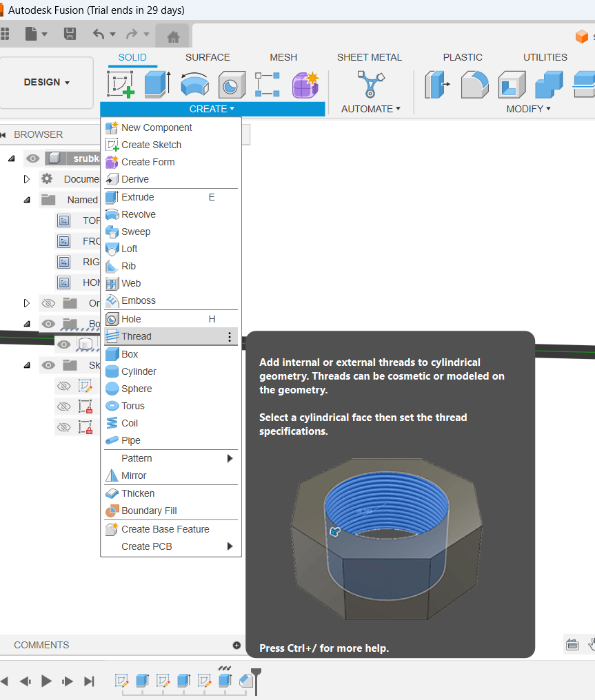Show the Origin folder using its eye icon

pyautogui.click(x=48, y=304)
